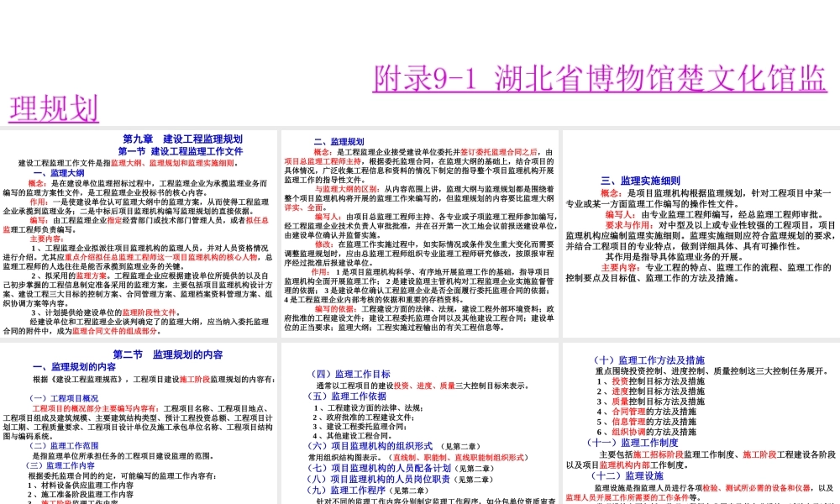Open the slide thumbnail headed 三、监理实施细则
The image size is (840, 504).
[x=701, y=234]
